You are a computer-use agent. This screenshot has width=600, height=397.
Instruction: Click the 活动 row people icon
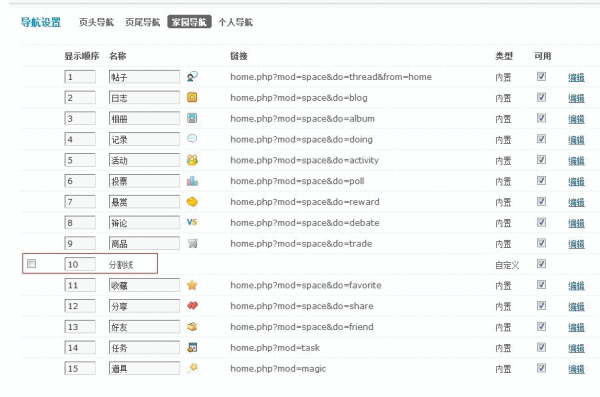(192, 160)
